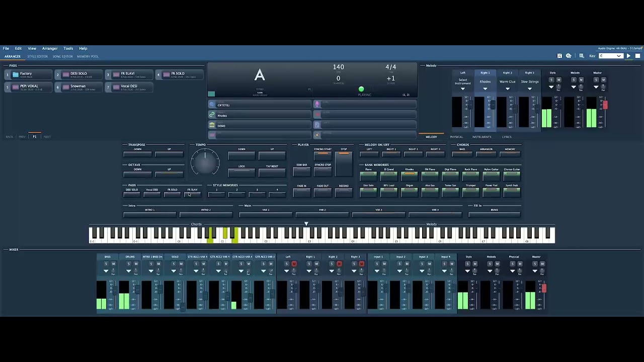The image size is (644, 362).
Task: Open the Tools menu
Action: coord(68,48)
